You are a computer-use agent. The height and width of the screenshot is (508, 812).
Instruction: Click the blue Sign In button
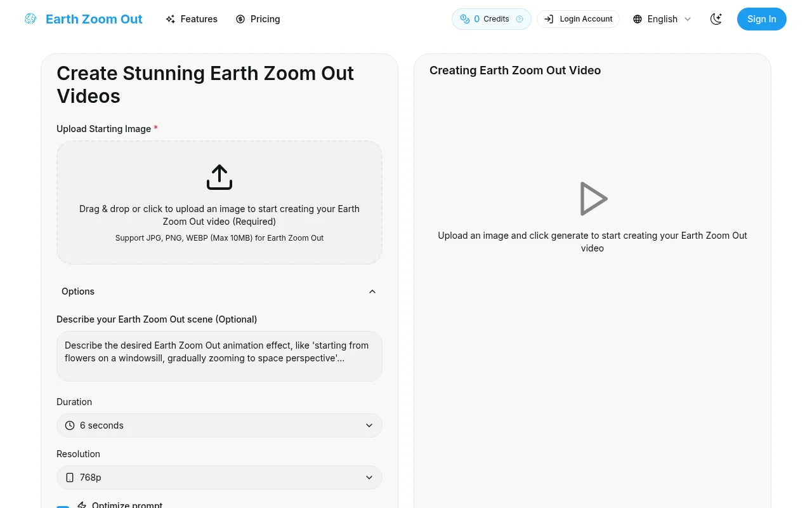point(762,19)
